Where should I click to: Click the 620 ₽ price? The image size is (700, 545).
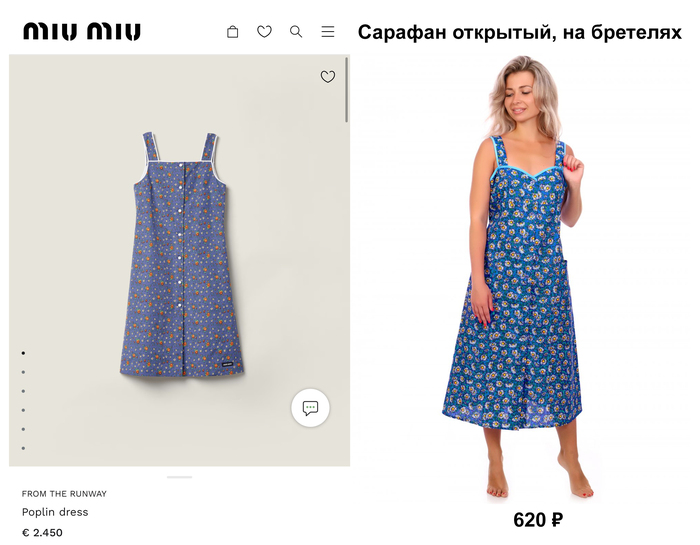(537, 520)
